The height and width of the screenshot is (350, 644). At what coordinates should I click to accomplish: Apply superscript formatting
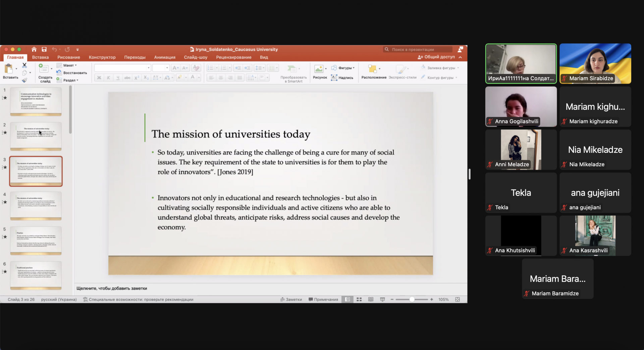[137, 78]
